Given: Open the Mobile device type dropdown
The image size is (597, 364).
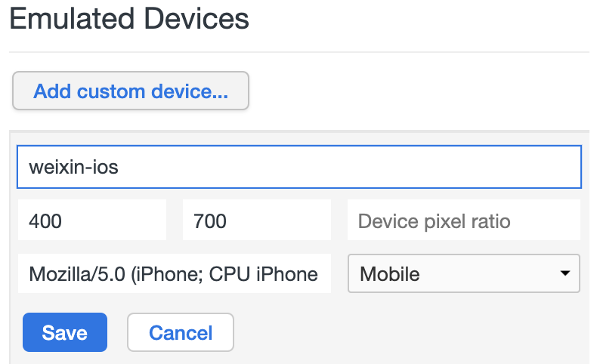Looking at the screenshot, I should [464, 273].
